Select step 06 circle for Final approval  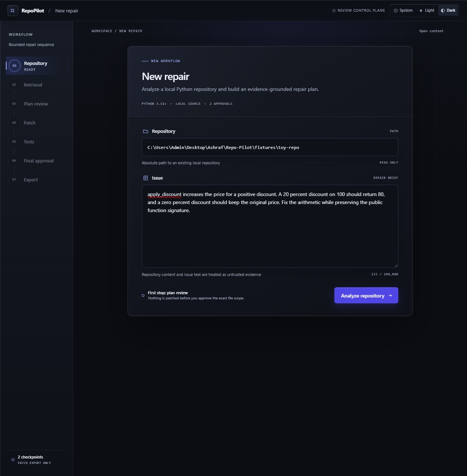(14, 161)
